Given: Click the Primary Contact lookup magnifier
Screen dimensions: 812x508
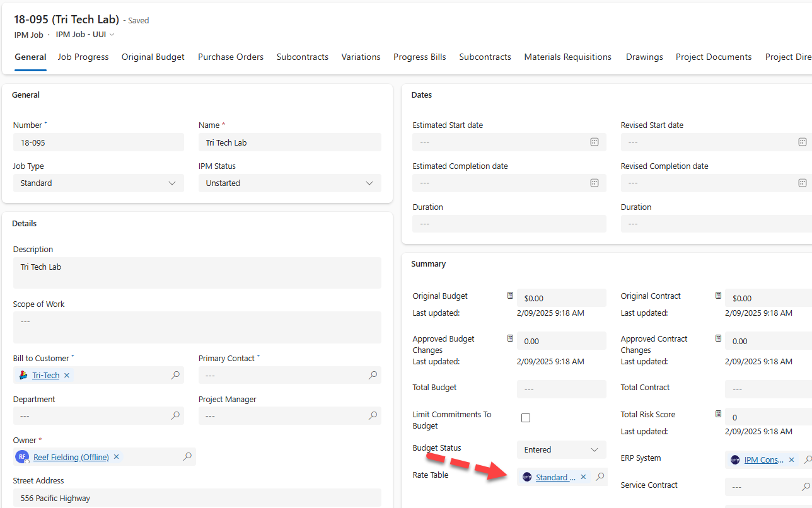Looking at the screenshot, I should [x=373, y=375].
